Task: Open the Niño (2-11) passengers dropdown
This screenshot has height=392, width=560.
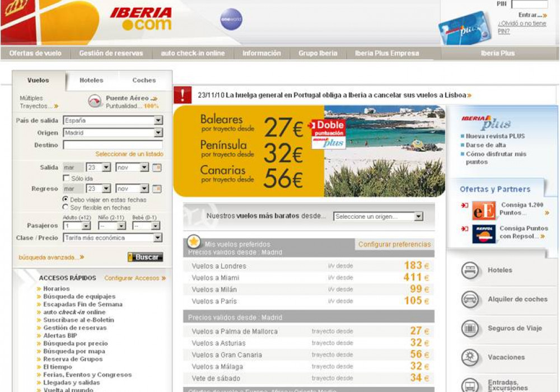Action: (x=112, y=226)
